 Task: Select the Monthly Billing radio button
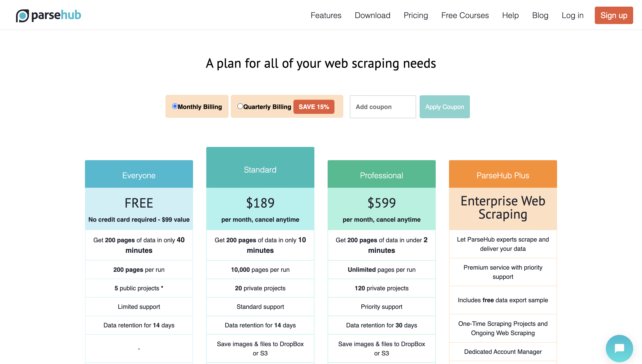click(175, 106)
